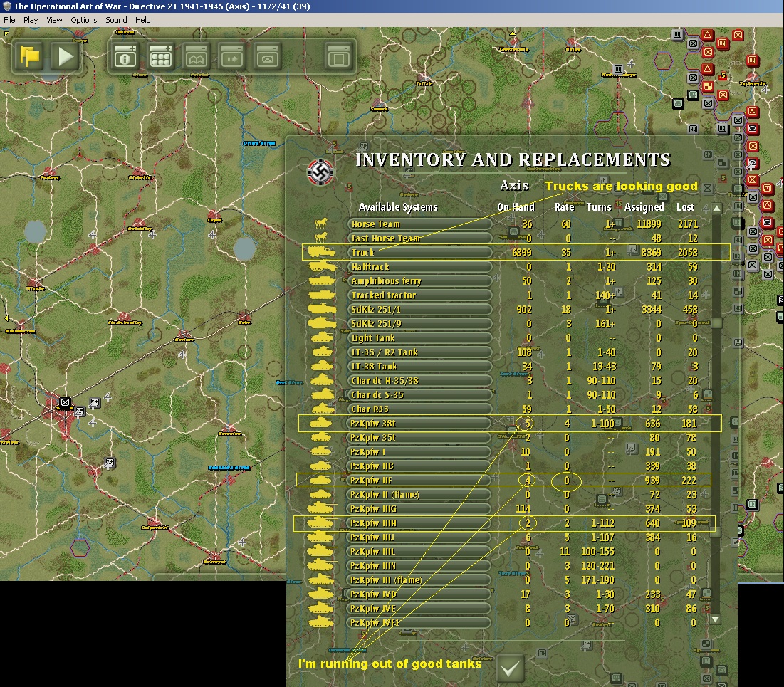Select the Fast Horse Team row
784x687 pixels.
(x=419, y=238)
